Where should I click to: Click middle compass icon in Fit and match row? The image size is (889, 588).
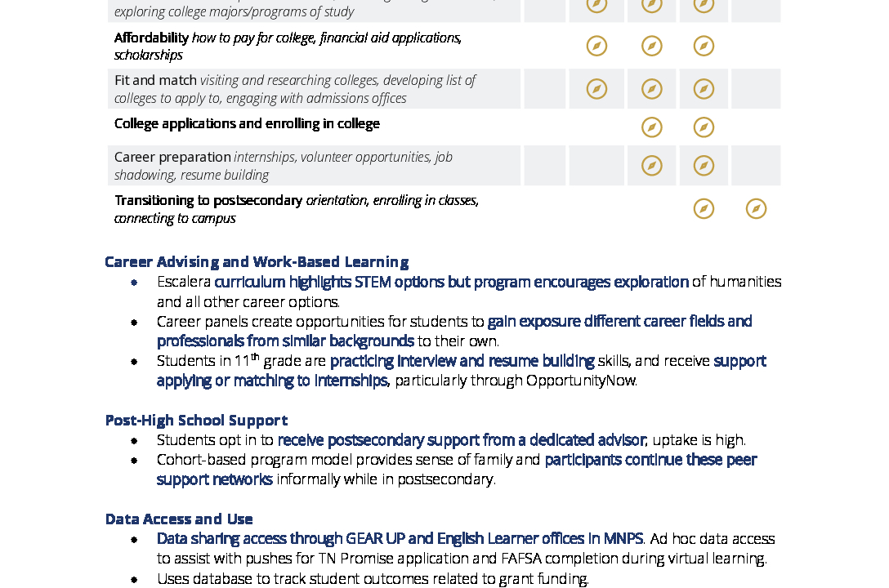click(651, 89)
